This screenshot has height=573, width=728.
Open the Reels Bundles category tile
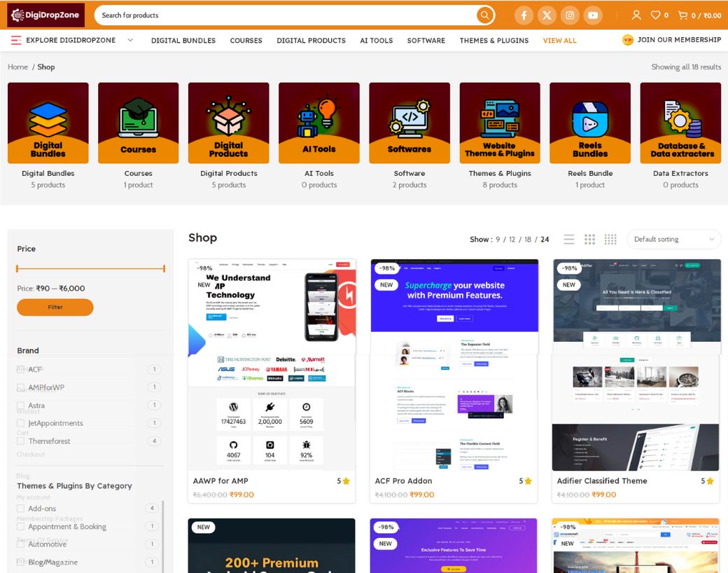click(x=590, y=123)
